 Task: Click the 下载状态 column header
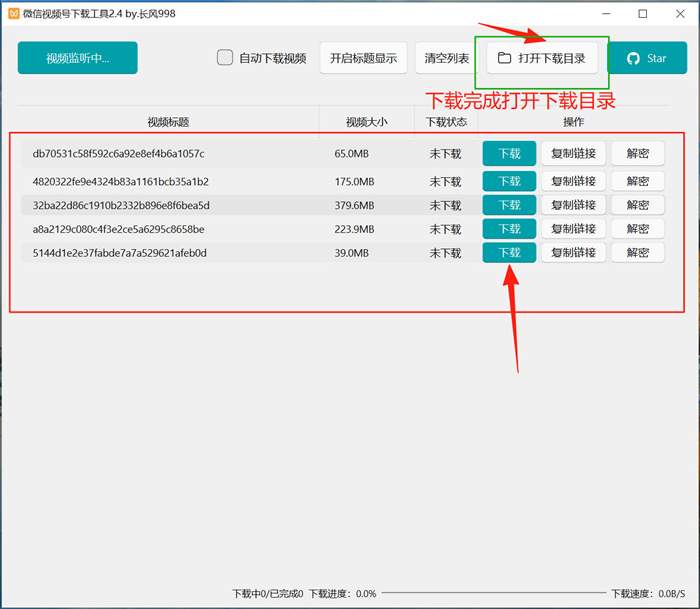(446, 122)
